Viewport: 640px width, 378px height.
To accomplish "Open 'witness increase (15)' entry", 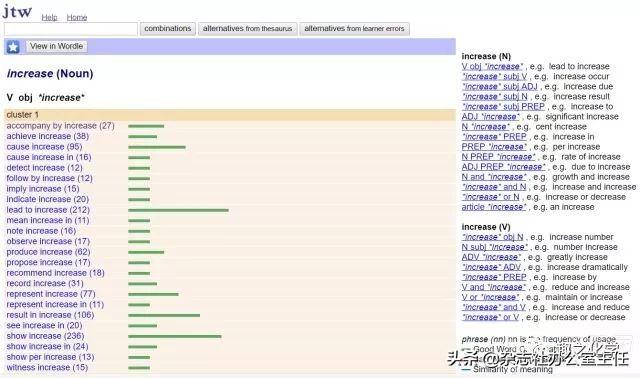I will pos(47,367).
